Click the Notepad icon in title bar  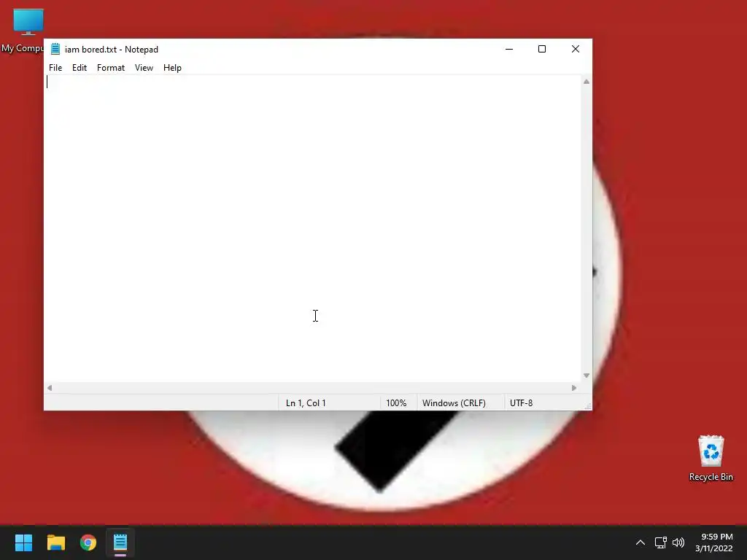coord(55,49)
